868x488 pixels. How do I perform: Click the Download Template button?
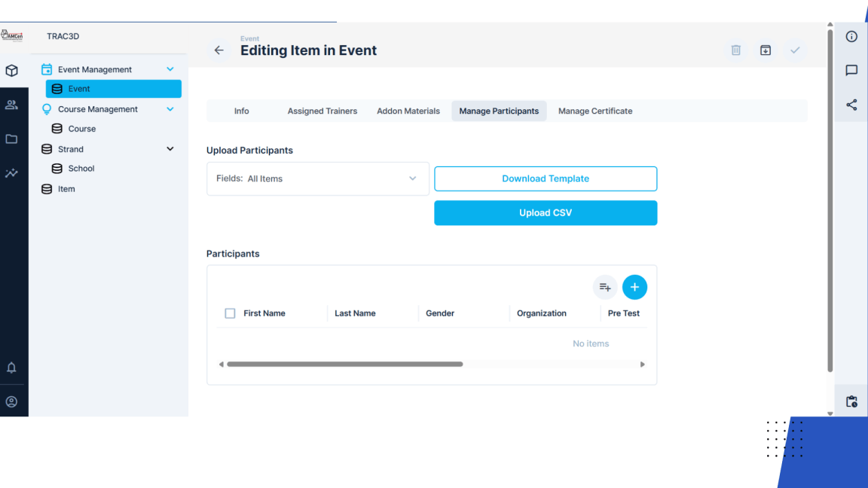[545, 178]
